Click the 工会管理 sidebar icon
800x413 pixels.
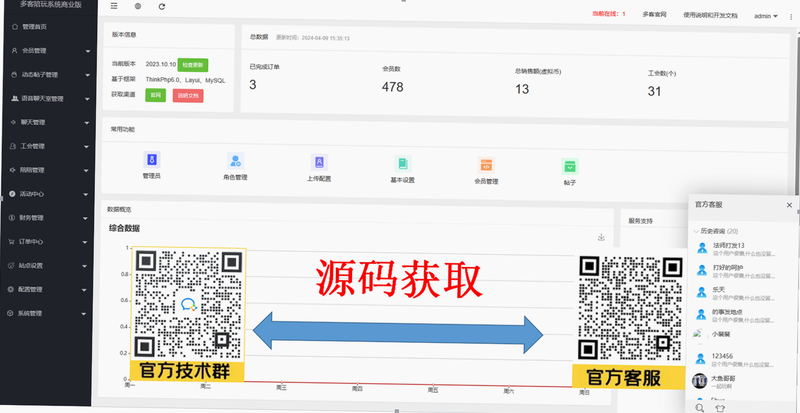coord(14,146)
